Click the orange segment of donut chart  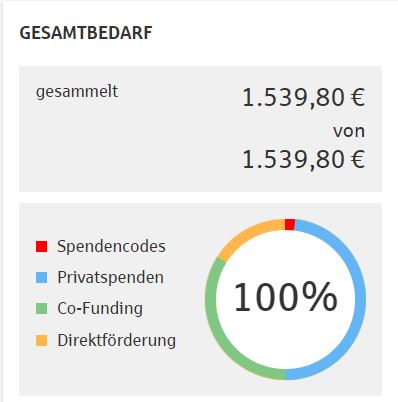(245, 236)
